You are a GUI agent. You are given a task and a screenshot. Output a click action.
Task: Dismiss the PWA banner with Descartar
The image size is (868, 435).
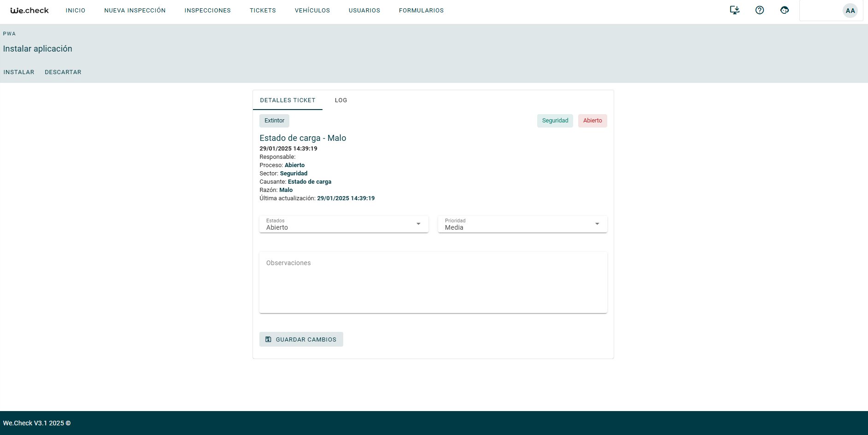pyautogui.click(x=63, y=72)
